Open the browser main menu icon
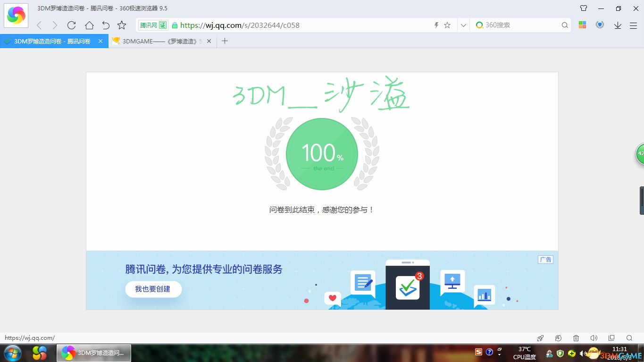Viewport: 644px width, 362px height. [634, 25]
